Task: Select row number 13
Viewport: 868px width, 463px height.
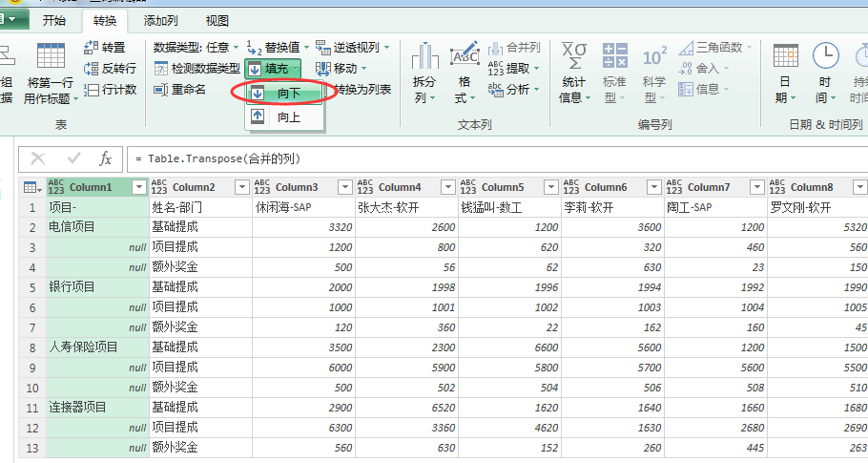Action: click(32, 448)
